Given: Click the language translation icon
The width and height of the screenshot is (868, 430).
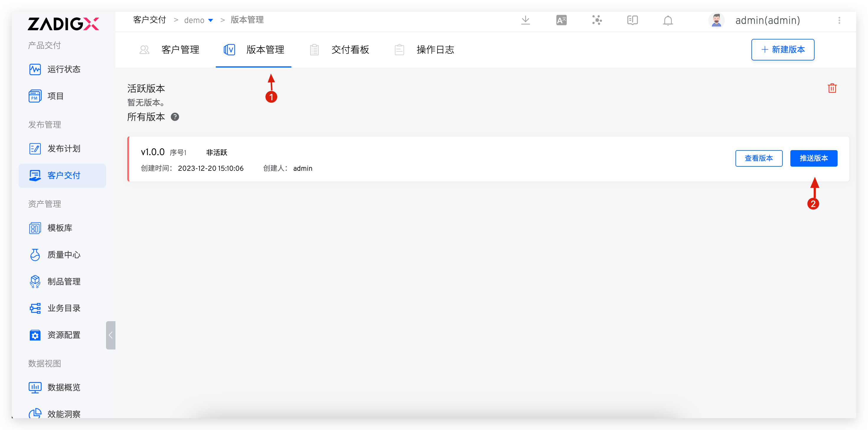Looking at the screenshot, I should [x=561, y=21].
